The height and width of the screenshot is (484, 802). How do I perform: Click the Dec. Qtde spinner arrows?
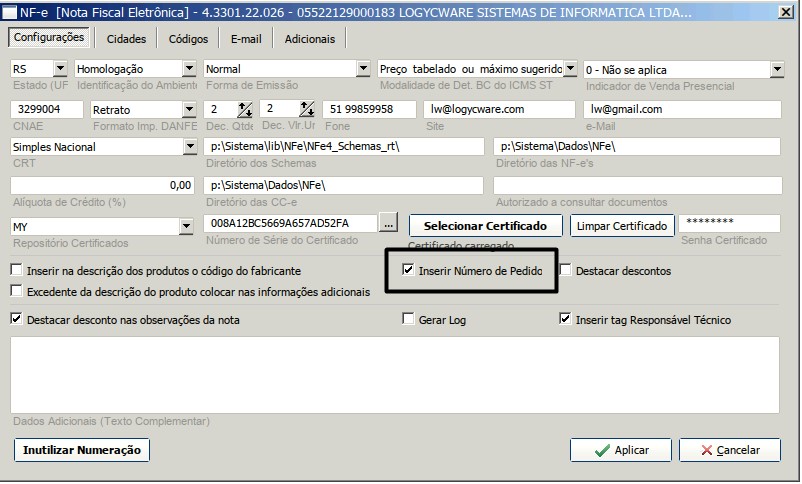point(251,109)
